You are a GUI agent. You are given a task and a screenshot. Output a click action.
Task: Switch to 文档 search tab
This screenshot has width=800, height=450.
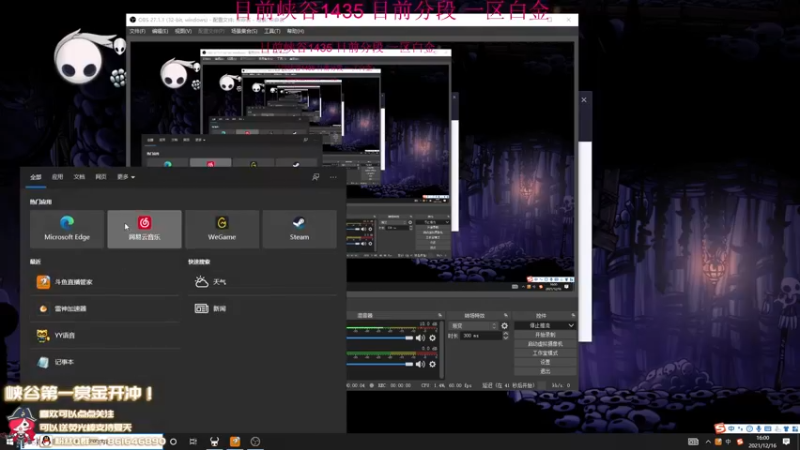tap(79, 177)
